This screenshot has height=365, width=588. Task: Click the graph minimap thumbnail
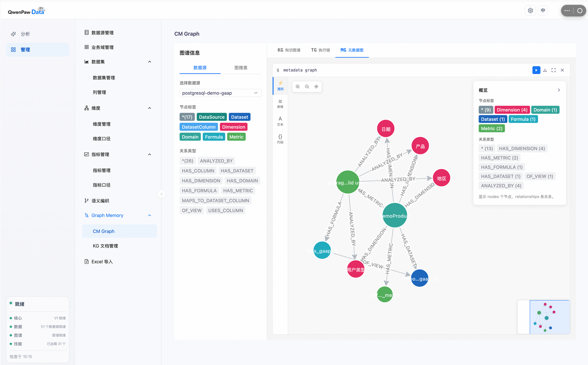pyautogui.click(x=544, y=317)
